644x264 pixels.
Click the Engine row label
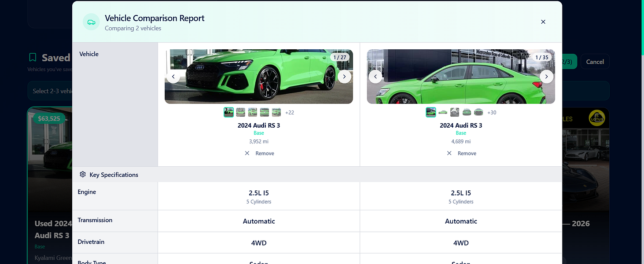87,192
